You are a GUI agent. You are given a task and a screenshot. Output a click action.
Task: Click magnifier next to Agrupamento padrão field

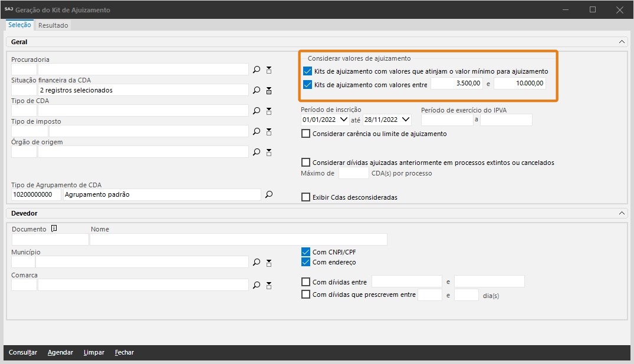click(x=269, y=194)
